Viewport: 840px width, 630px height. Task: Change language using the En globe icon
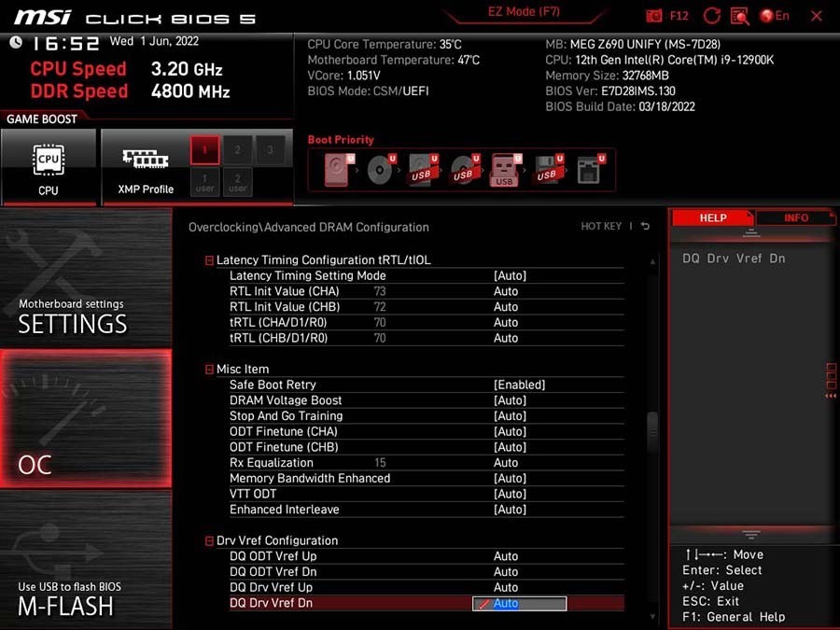[x=775, y=16]
